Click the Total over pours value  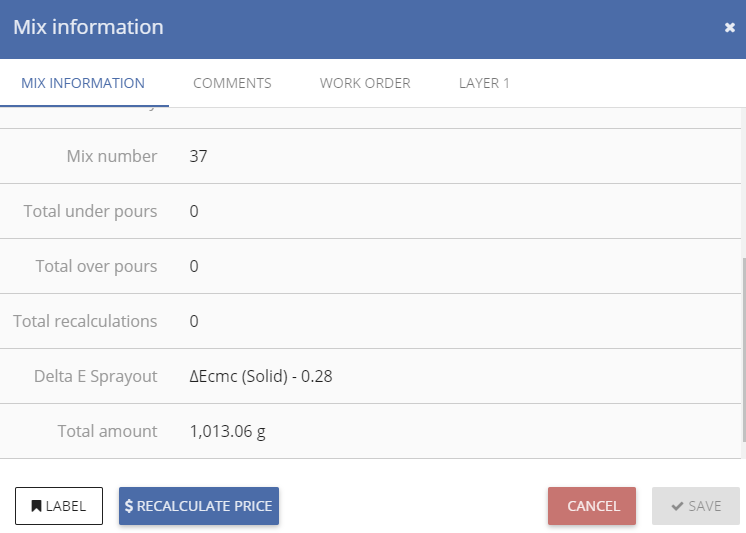click(x=194, y=266)
